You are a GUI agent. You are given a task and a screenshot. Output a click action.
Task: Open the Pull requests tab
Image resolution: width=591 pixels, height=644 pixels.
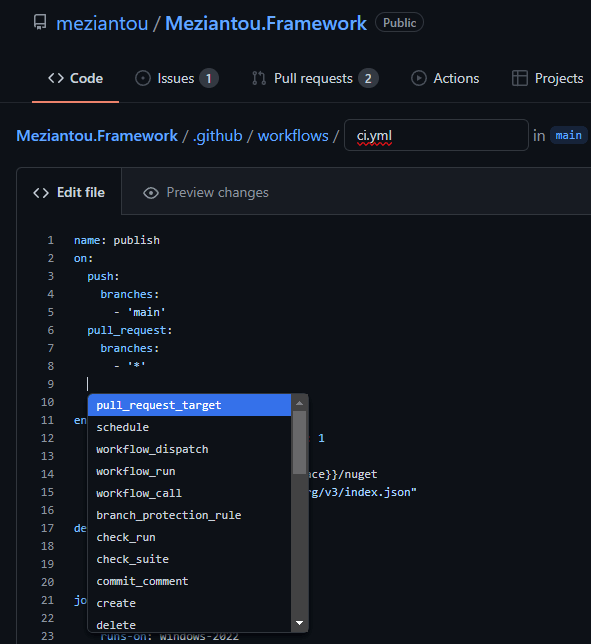coord(315,78)
